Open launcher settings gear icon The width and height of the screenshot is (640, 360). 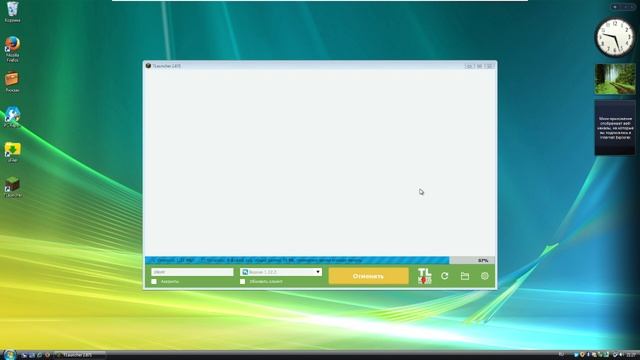click(x=484, y=276)
